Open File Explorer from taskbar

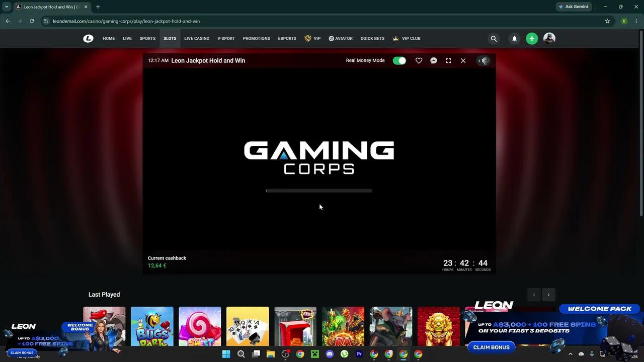[x=271, y=354]
